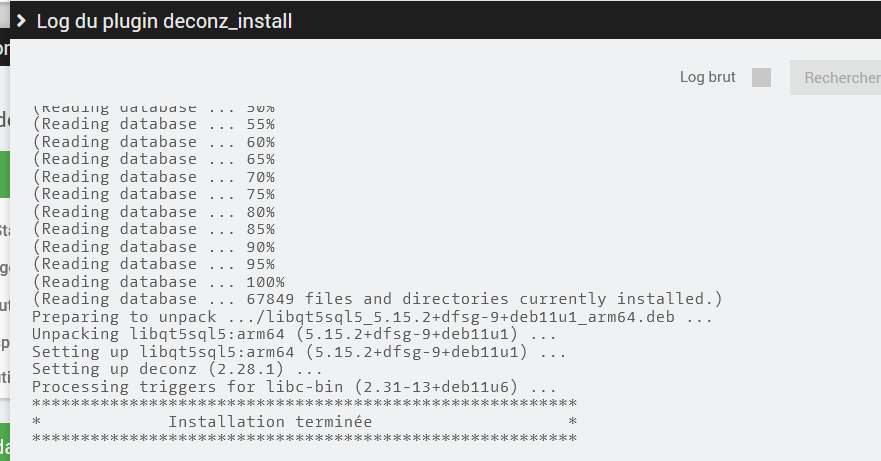Click the 'Log du plugin deconz_install' title
The image size is (881, 461).
click(x=164, y=21)
